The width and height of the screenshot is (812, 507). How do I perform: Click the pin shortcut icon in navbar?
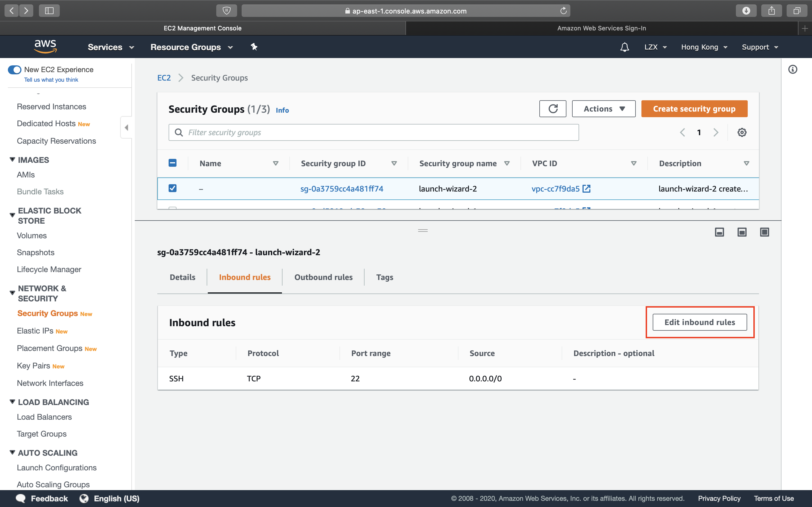[254, 47]
